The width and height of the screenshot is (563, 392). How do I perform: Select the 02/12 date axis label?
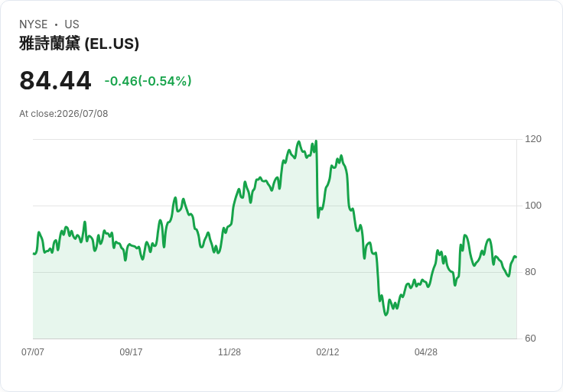[327, 352]
